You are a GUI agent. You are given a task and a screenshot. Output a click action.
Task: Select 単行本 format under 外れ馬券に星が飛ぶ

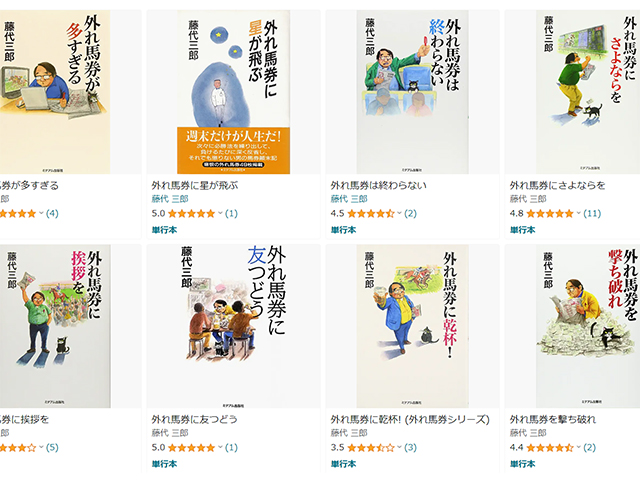164,230
